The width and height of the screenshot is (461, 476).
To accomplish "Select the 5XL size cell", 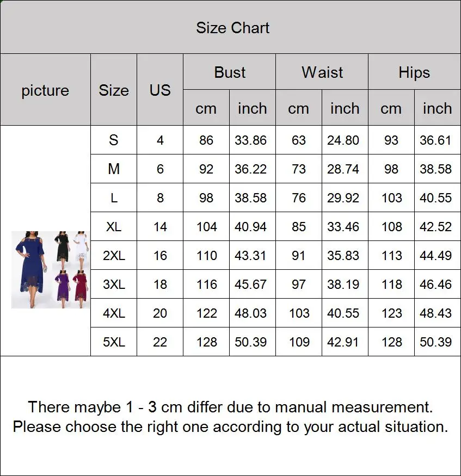I will [114, 342].
